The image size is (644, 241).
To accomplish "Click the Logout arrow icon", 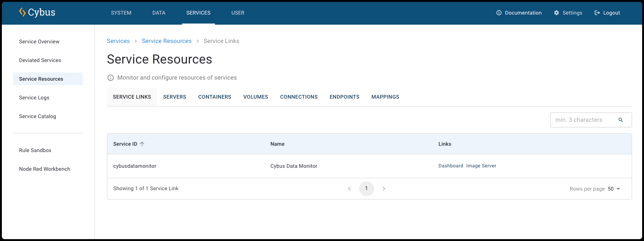I will pos(597,13).
